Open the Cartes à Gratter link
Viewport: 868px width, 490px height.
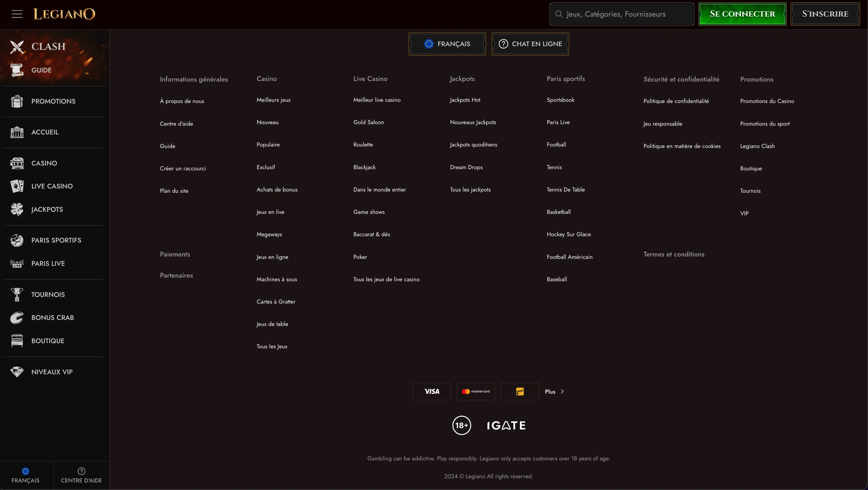pyautogui.click(x=276, y=301)
